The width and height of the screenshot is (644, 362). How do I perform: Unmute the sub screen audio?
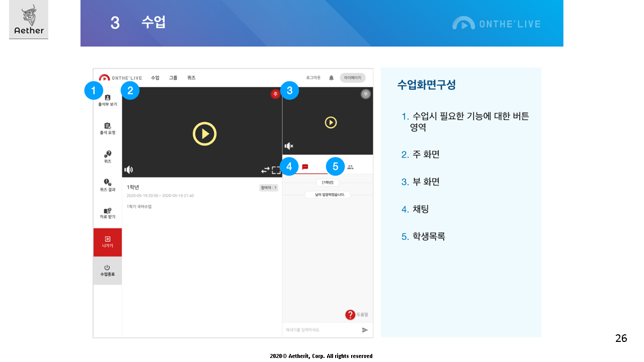point(289,146)
